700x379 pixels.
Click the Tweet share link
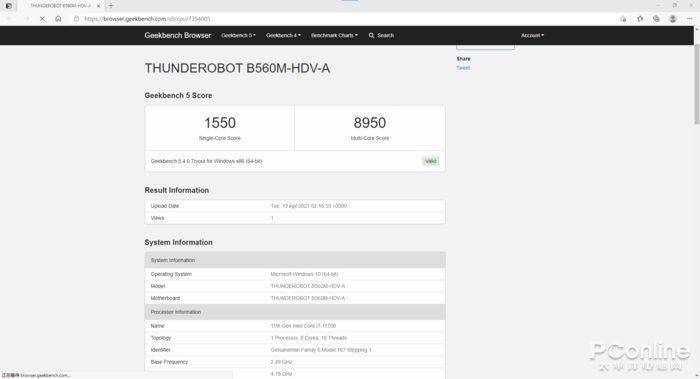click(x=463, y=68)
